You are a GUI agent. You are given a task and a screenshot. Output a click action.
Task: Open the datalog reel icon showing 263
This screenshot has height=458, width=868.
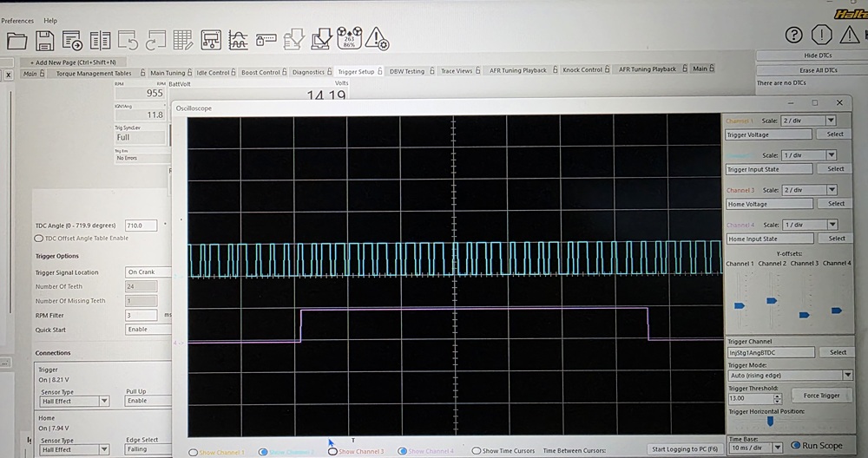[x=349, y=38]
